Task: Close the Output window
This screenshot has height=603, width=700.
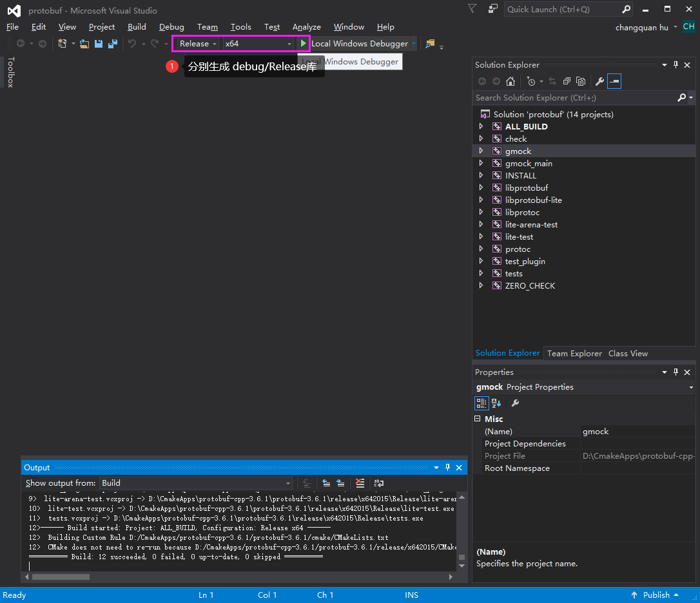Action: pos(459,467)
